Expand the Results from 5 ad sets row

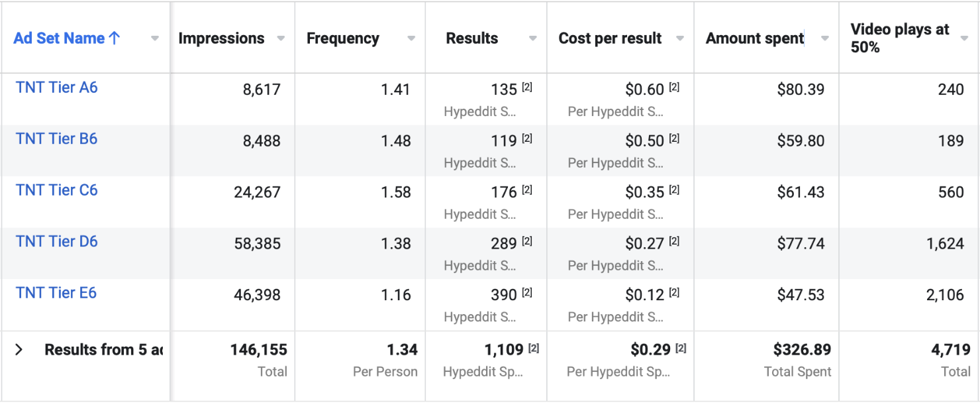pyautogui.click(x=19, y=349)
